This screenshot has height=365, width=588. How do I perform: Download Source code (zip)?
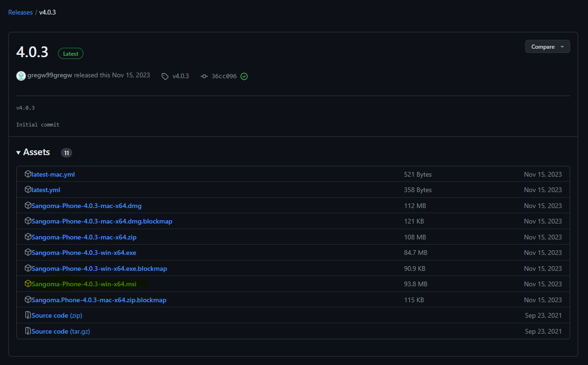click(57, 315)
